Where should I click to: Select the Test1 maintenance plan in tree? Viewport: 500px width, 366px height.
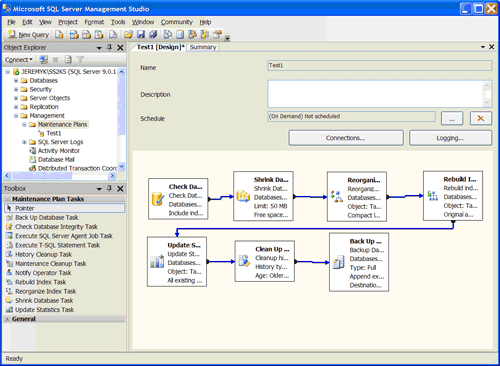(53, 133)
